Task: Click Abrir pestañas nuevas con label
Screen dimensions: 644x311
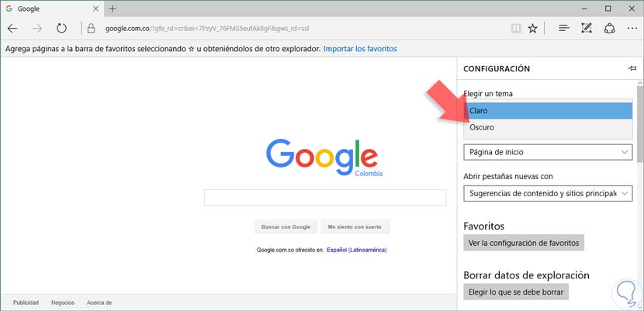Action: pos(508,176)
